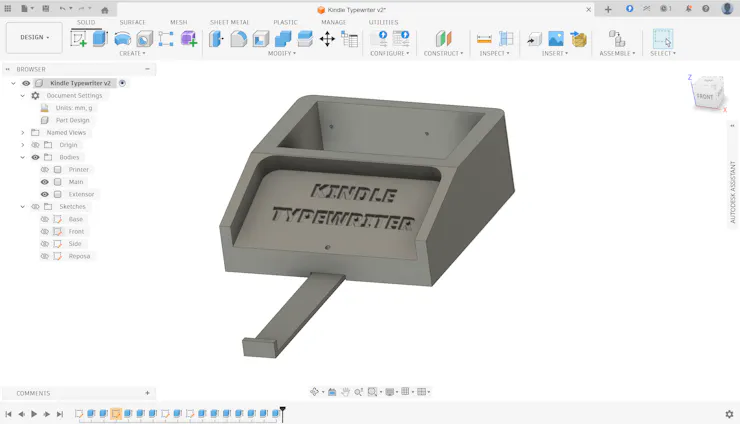
Task: Switch to the Manage tab
Action: (x=334, y=22)
